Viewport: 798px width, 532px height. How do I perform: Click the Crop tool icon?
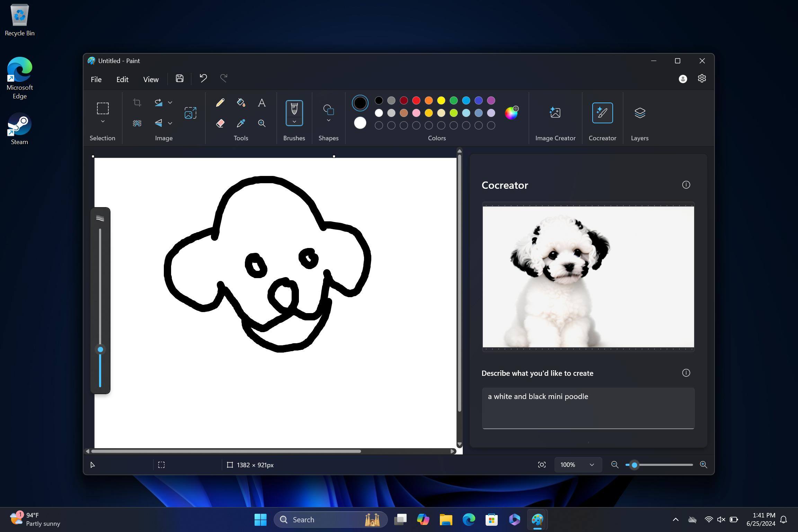click(137, 103)
